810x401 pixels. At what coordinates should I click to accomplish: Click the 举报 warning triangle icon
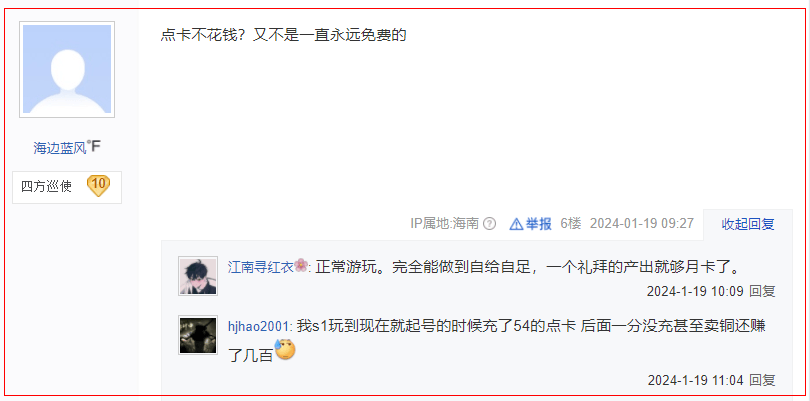[x=516, y=224]
